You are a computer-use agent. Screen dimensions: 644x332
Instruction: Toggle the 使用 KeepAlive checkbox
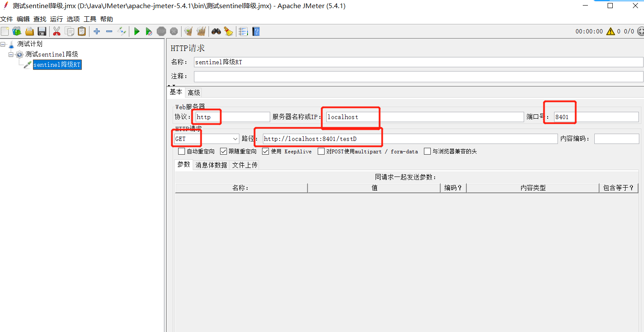click(x=265, y=151)
